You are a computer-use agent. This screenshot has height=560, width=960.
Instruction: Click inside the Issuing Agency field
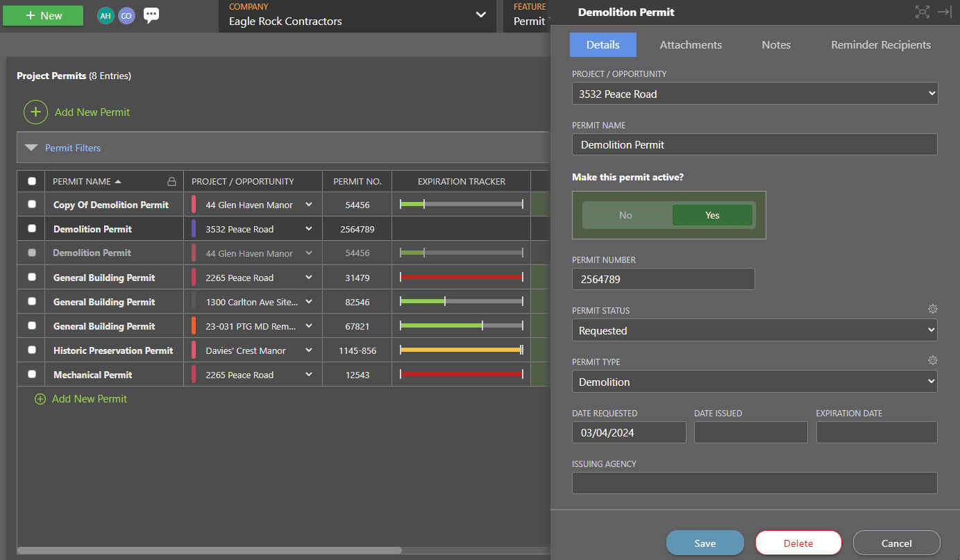click(x=755, y=482)
